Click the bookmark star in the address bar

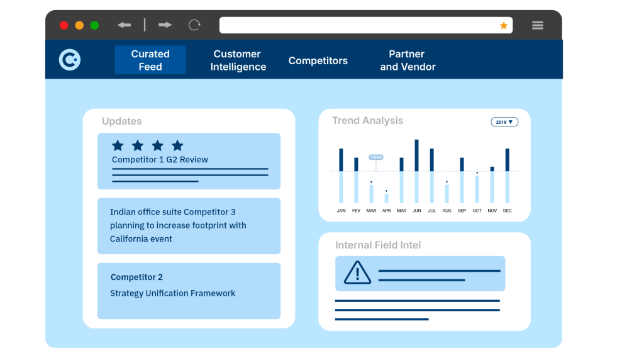tap(503, 25)
